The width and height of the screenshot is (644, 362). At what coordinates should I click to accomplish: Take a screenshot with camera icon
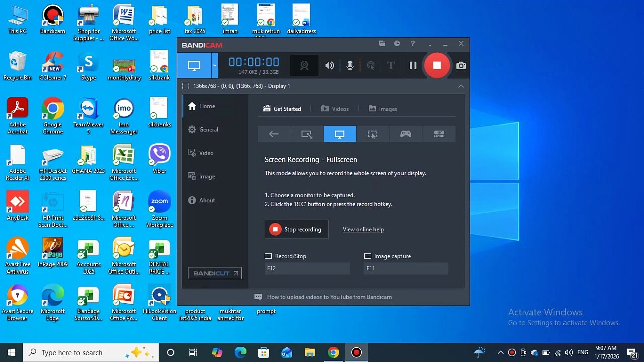461,66
